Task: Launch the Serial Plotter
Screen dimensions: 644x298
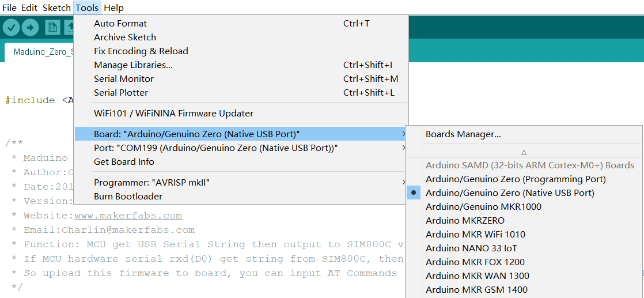Action: tap(241, 92)
